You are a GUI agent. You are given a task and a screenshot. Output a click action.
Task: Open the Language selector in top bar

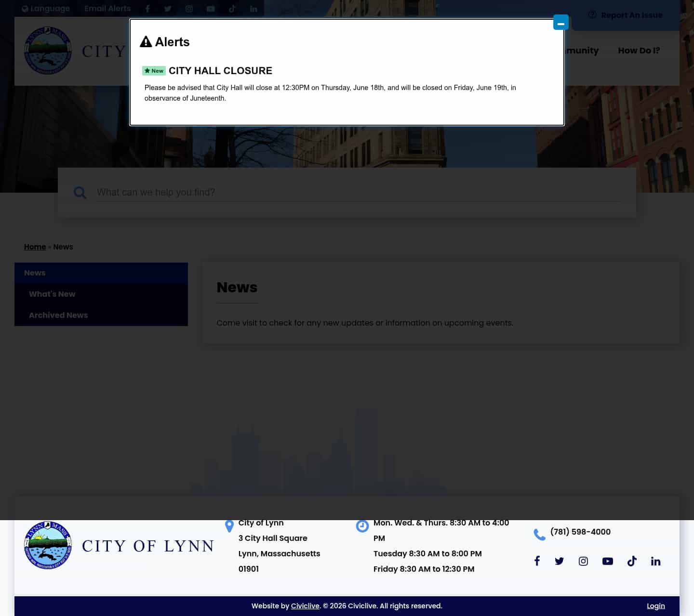46,9
